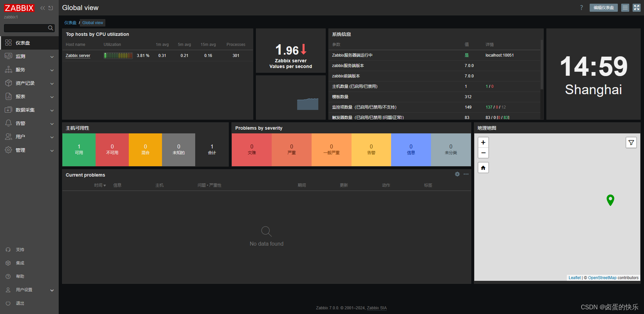Click the 告警 warning severity tile
Viewport: 644px width, 314px height.
pyautogui.click(x=371, y=150)
